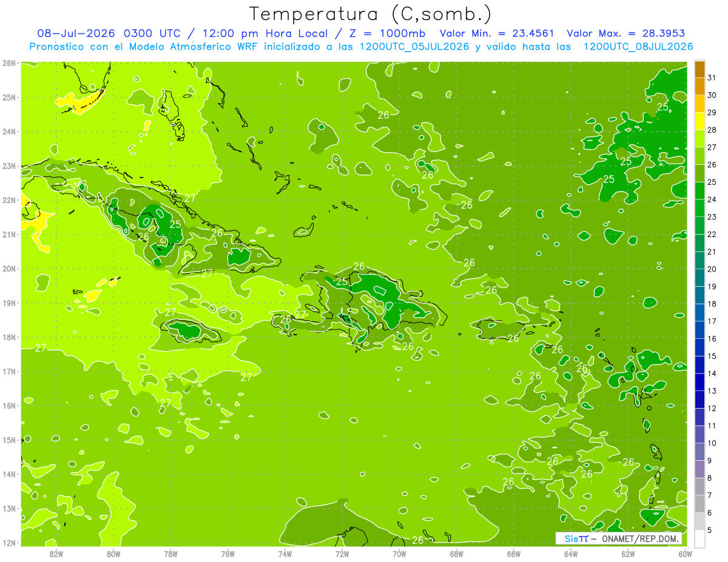728x562 pixels.
Task: Click the 78W longitude axis label
Action: coord(170,554)
